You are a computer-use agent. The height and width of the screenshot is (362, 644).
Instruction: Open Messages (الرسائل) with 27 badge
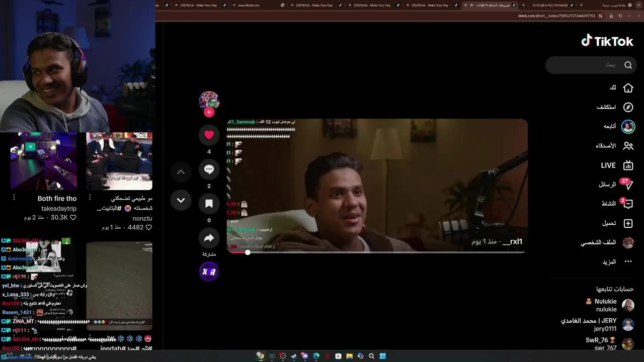[616, 185]
